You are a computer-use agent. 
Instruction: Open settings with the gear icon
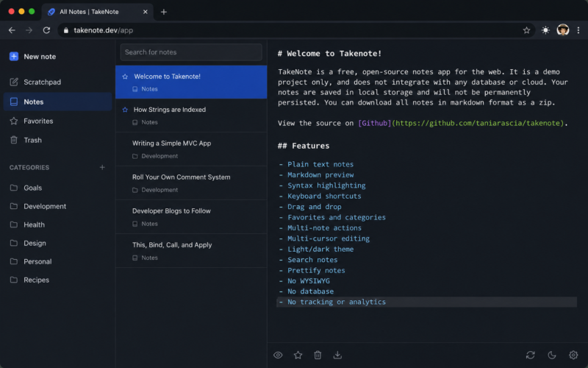click(573, 355)
